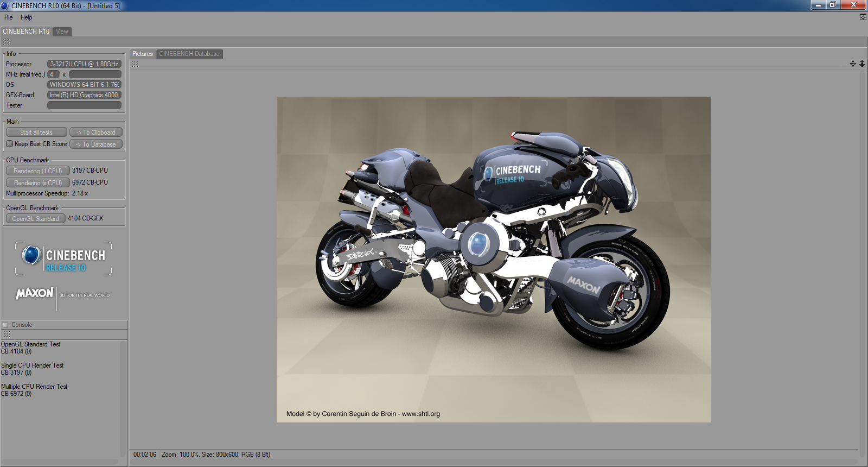Toggle the Console checkbox
Image resolution: width=868 pixels, height=467 pixels.
pos(5,325)
